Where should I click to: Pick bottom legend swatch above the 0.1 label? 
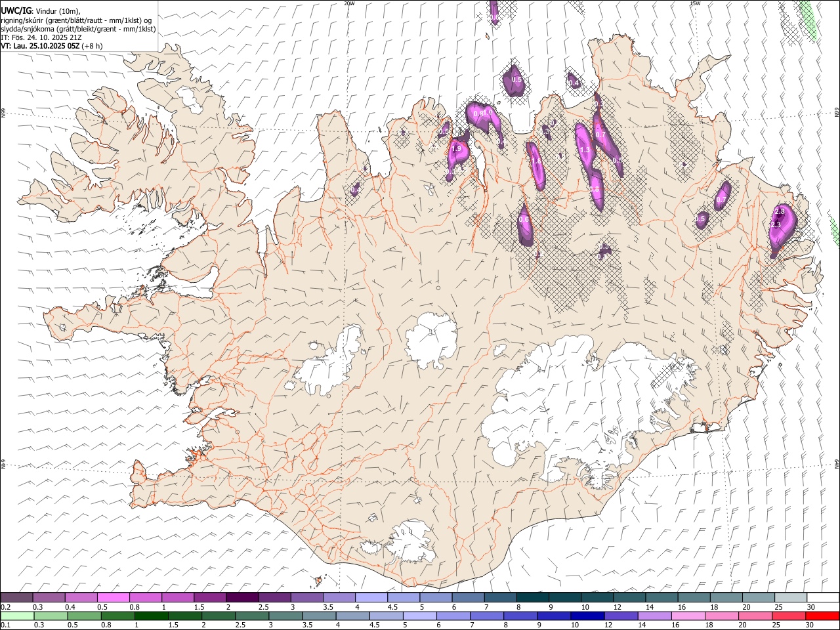[17, 616]
